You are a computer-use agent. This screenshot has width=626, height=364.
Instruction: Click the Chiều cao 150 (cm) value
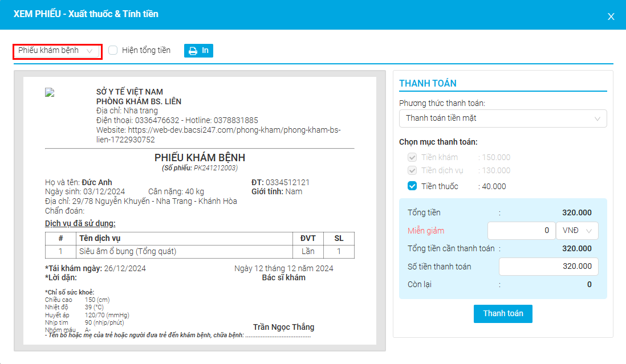97,300
